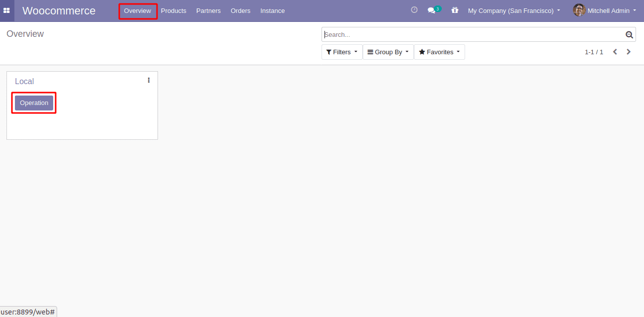The height and width of the screenshot is (317, 644).
Task: Click the Woocommerce app title
Action: pos(59,10)
